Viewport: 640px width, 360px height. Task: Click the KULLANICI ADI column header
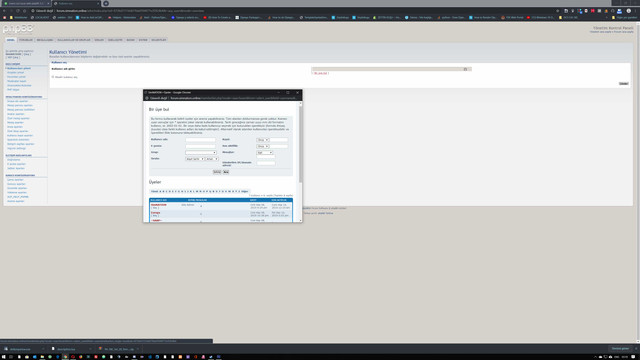click(158, 200)
